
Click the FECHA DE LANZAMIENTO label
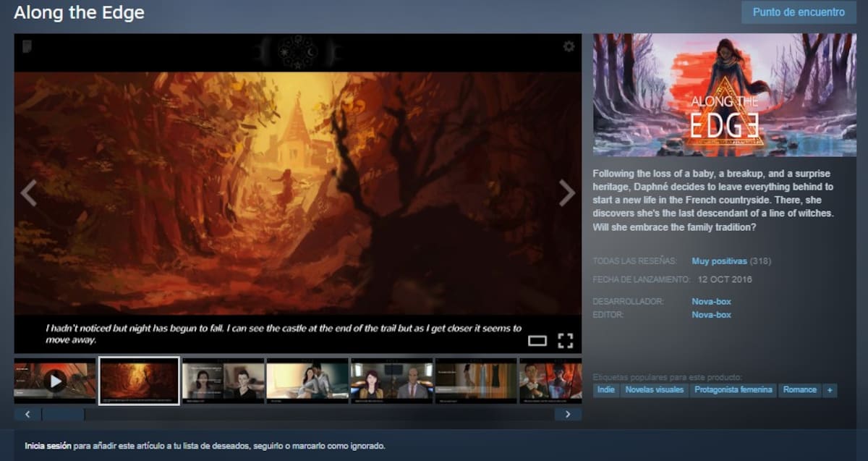[x=641, y=279]
